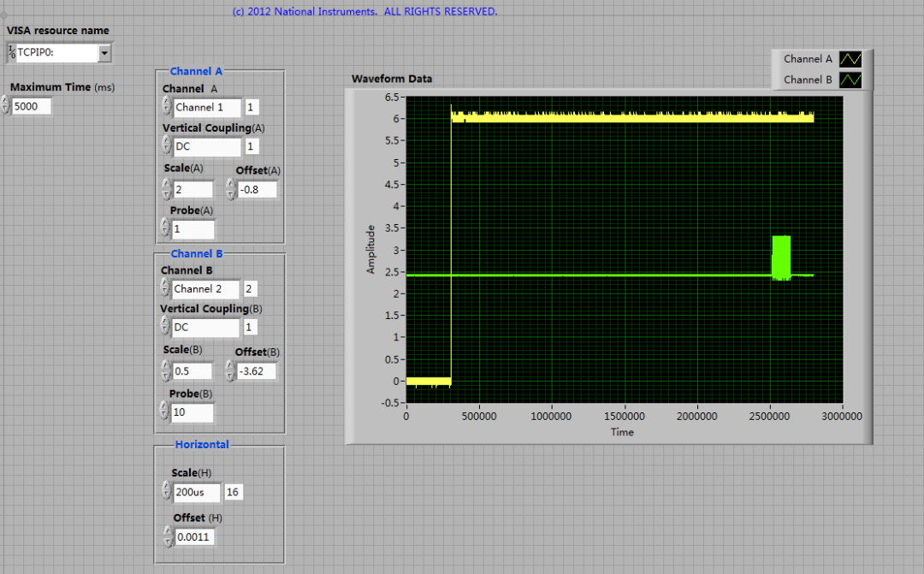
Task: Click the Scale(A) value field 2
Action: pyautogui.click(x=192, y=190)
